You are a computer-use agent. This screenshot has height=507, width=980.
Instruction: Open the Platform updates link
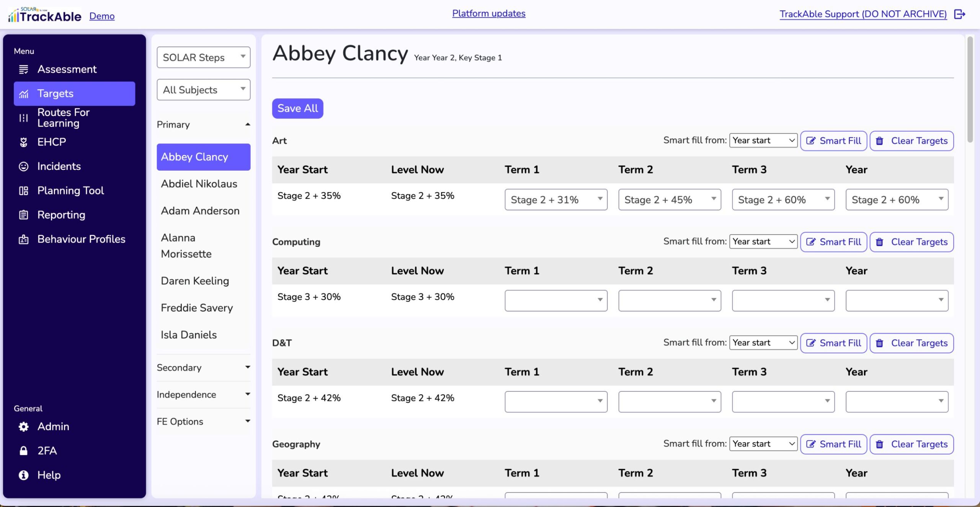[x=488, y=13]
